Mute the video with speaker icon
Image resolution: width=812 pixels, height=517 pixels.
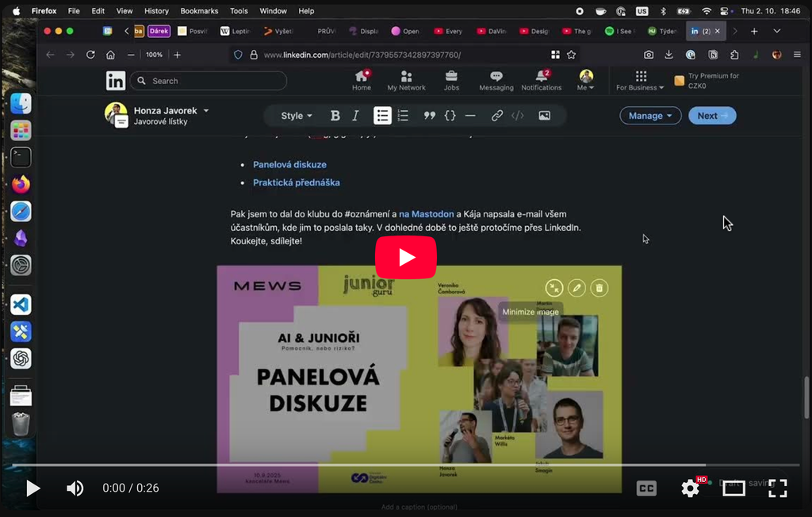(x=75, y=488)
